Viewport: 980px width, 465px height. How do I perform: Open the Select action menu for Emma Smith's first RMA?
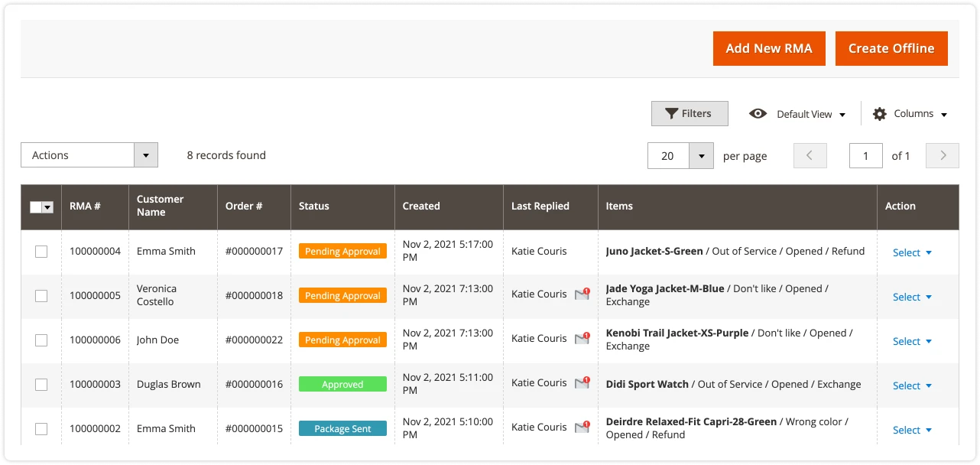click(912, 252)
